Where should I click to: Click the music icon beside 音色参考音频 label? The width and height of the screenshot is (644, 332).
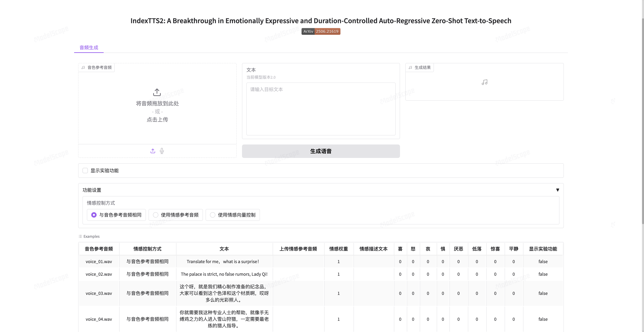pyautogui.click(x=83, y=68)
